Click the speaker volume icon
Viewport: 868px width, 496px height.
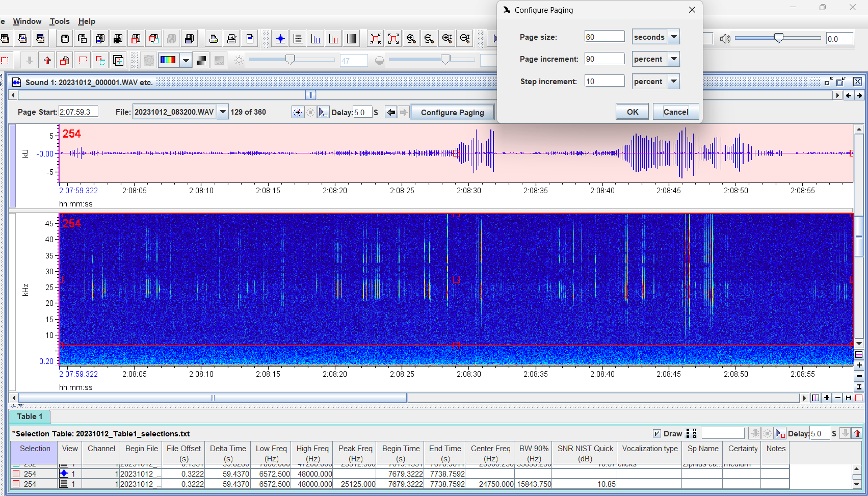(725, 39)
